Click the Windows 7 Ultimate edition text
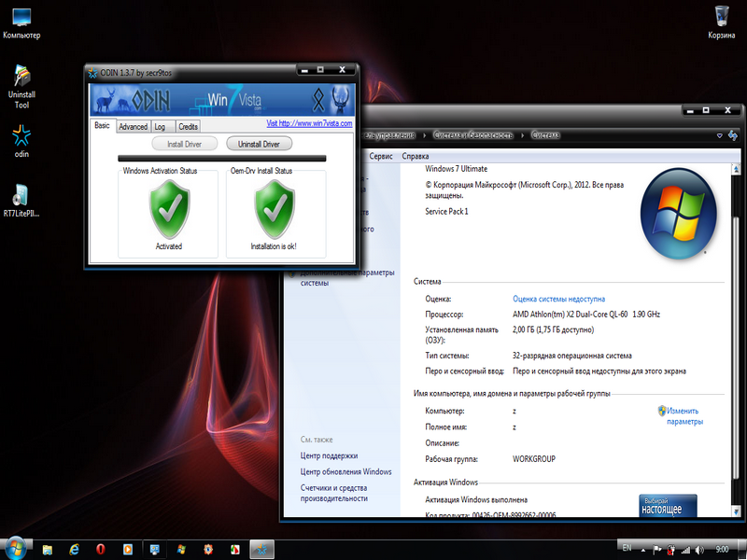 click(x=456, y=169)
